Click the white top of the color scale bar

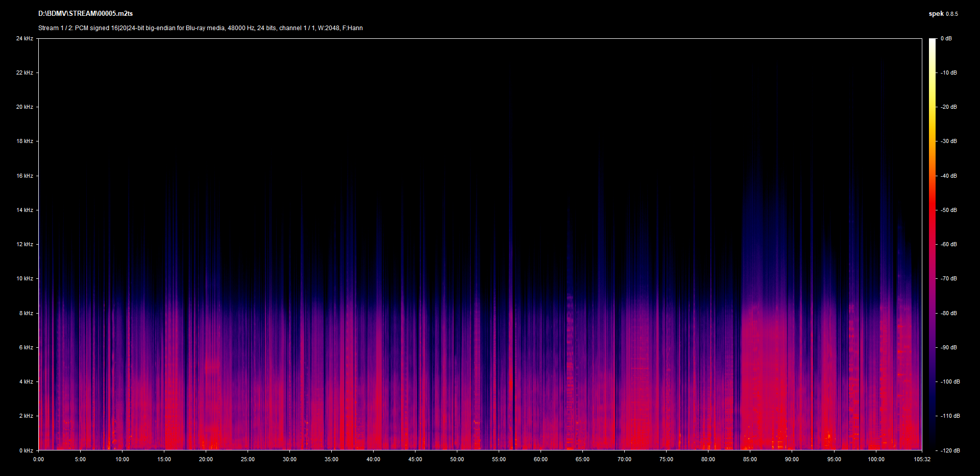[932, 42]
